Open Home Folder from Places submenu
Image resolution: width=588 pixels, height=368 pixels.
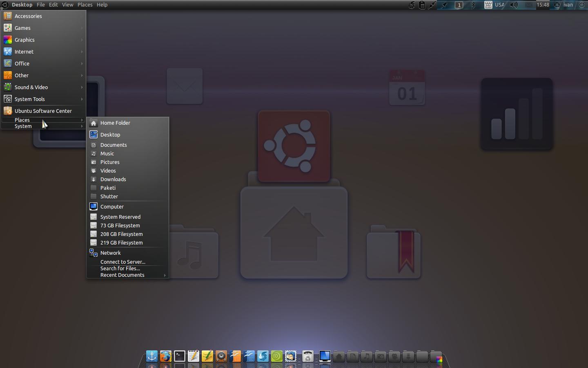[x=127, y=123]
